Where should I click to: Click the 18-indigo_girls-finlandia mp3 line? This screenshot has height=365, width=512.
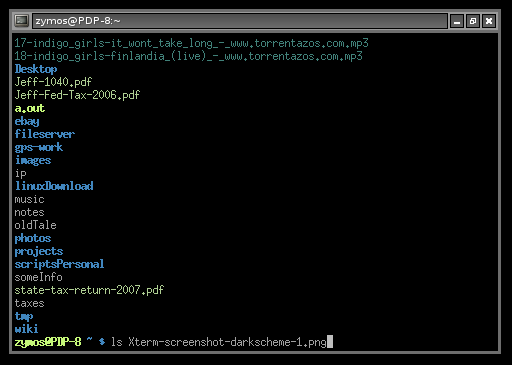coord(188,56)
